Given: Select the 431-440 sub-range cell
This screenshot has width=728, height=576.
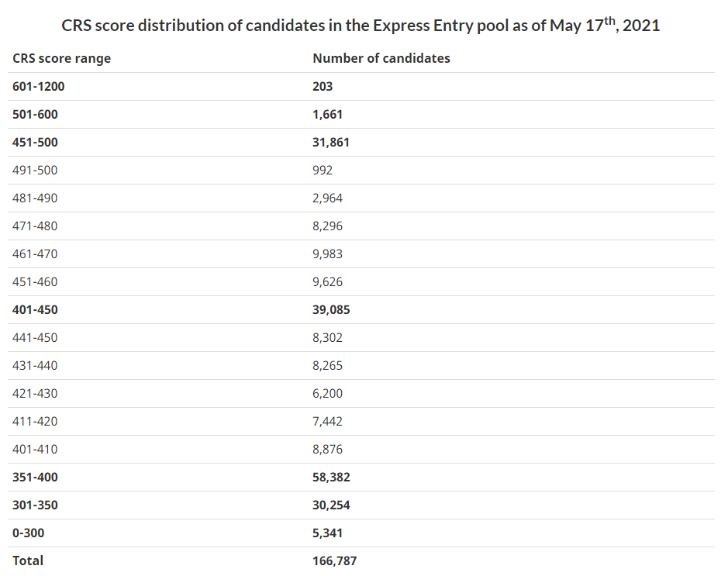Looking at the screenshot, I should [x=35, y=365].
